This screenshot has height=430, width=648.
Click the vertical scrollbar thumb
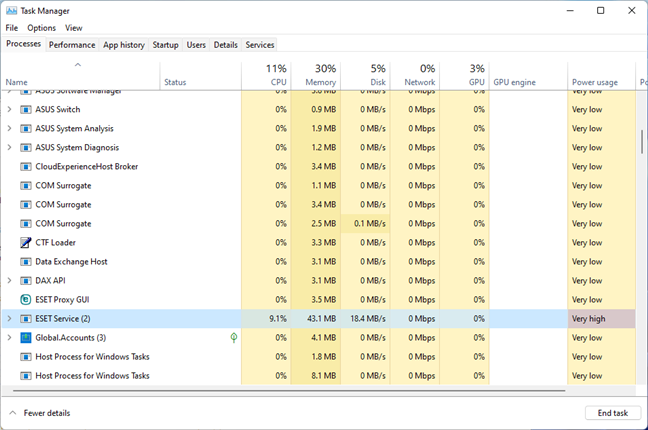point(641,142)
